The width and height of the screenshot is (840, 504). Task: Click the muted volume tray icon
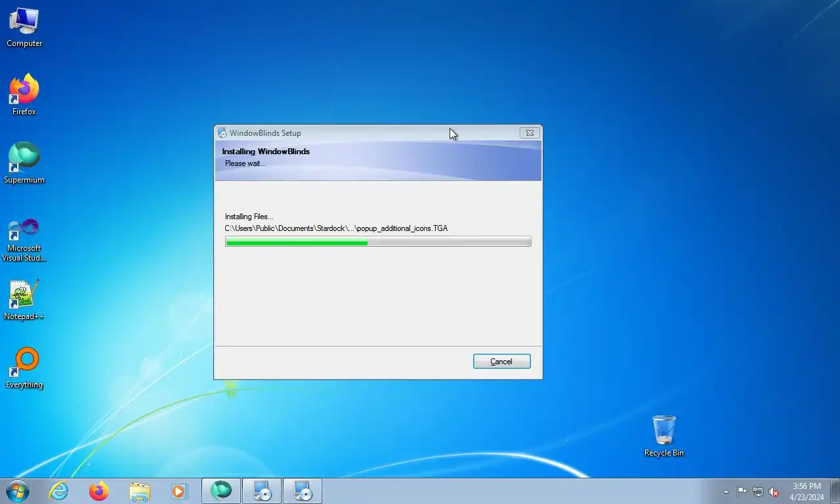pos(774,492)
